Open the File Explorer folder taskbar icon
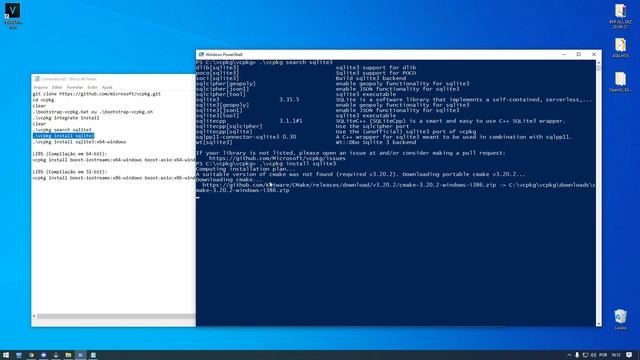Screen dimensions: 640x360 click(68, 355)
